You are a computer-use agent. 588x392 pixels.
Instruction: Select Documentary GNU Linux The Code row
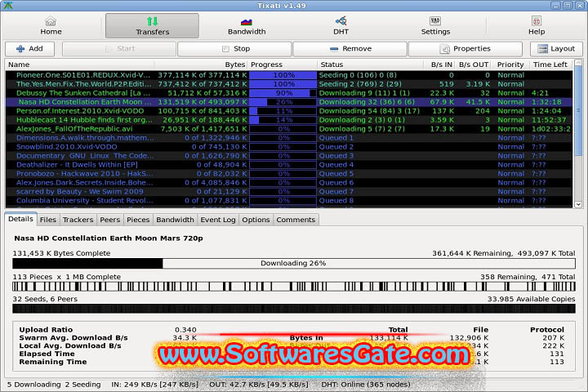[x=289, y=156]
